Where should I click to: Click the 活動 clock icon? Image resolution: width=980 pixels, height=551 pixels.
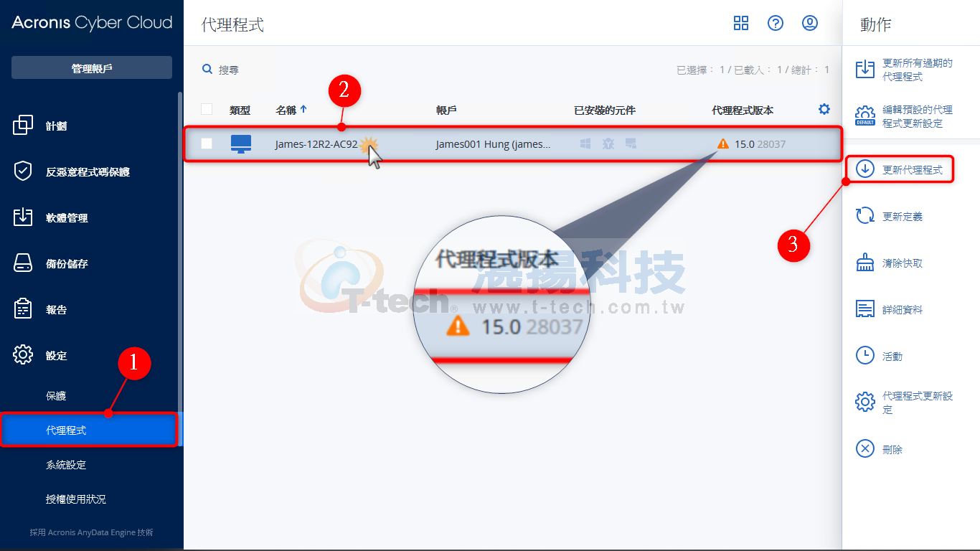tap(865, 356)
